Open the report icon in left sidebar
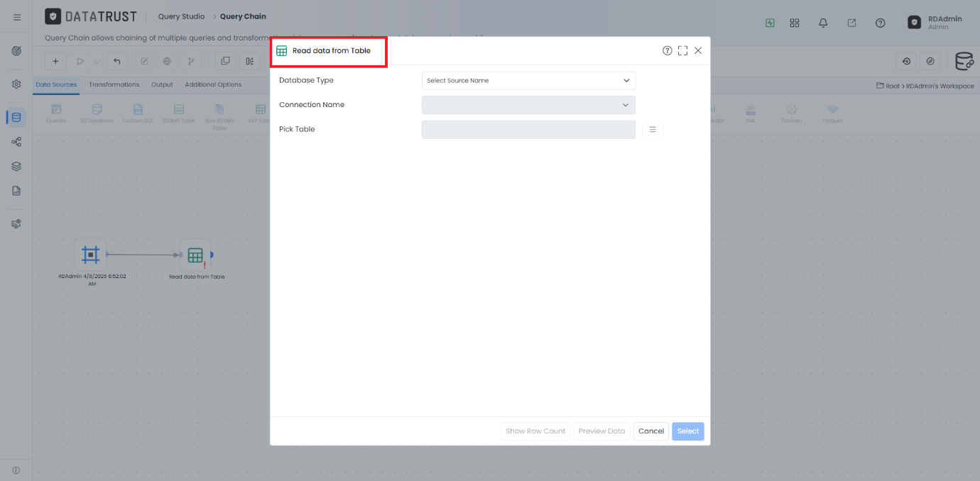The width and height of the screenshot is (980, 481). click(x=16, y=191)
